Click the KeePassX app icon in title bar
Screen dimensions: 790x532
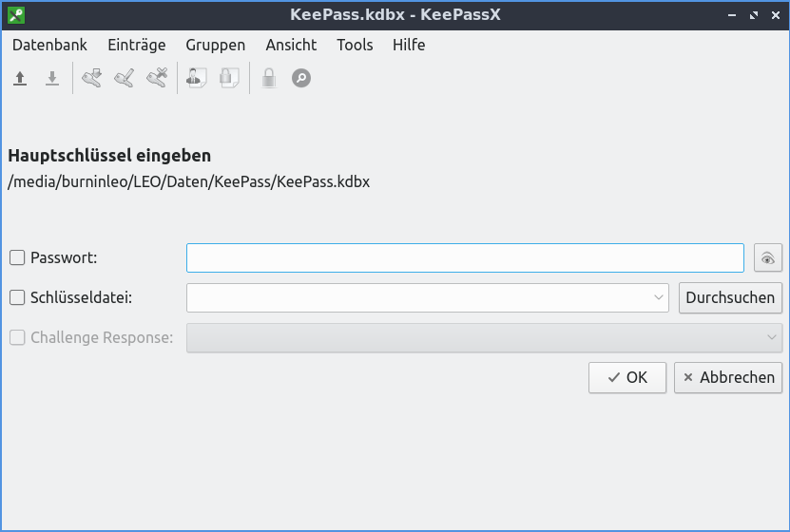tap(16, 15)
